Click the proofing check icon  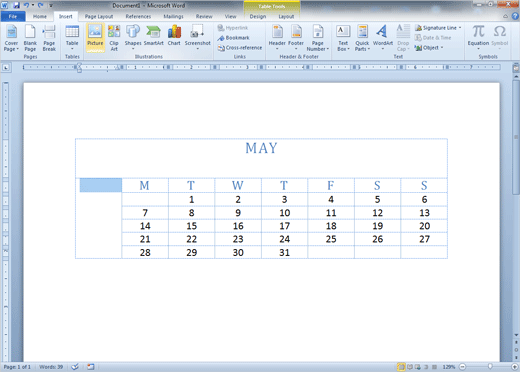(75, 367)
